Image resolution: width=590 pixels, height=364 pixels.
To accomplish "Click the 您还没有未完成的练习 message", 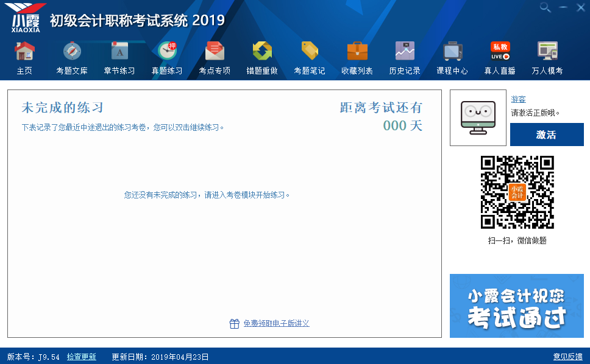I will (x=207, y=195).
